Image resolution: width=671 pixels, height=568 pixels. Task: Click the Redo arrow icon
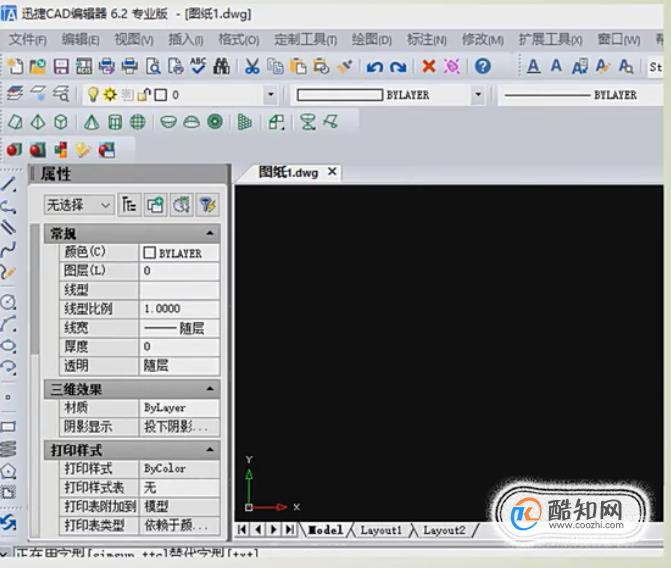(x=398, y=67)
